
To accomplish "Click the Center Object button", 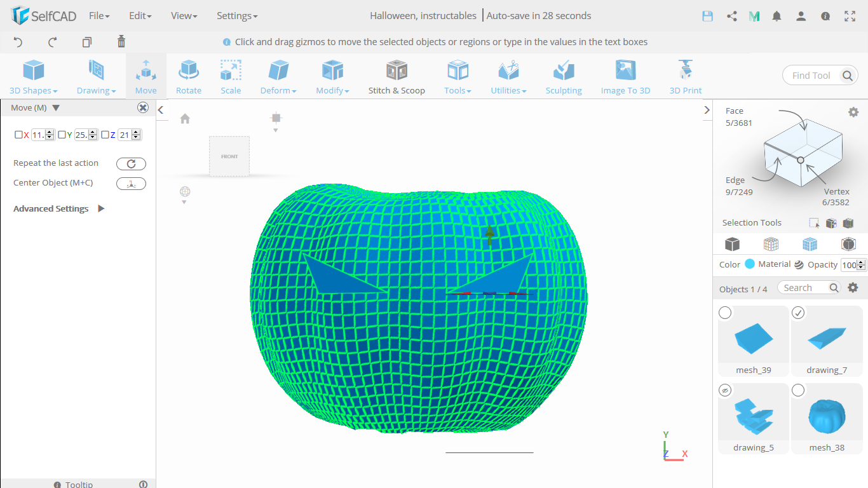I will click(x=131, y=184).
